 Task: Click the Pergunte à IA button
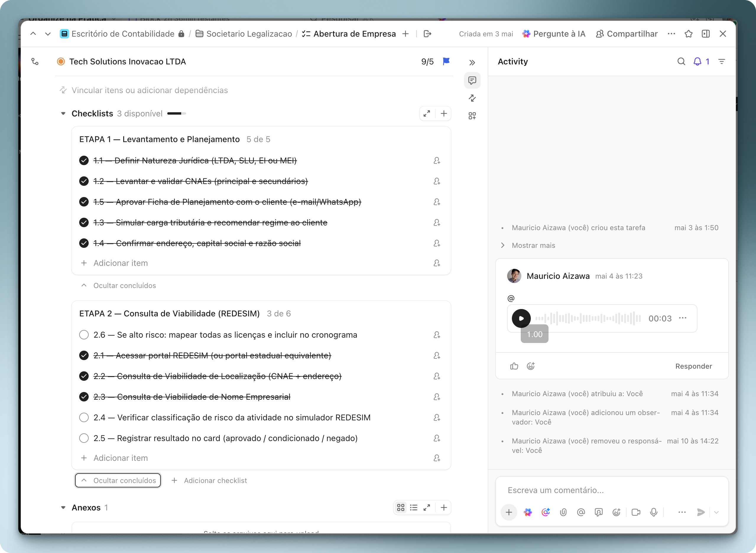(x=554, y=34)
